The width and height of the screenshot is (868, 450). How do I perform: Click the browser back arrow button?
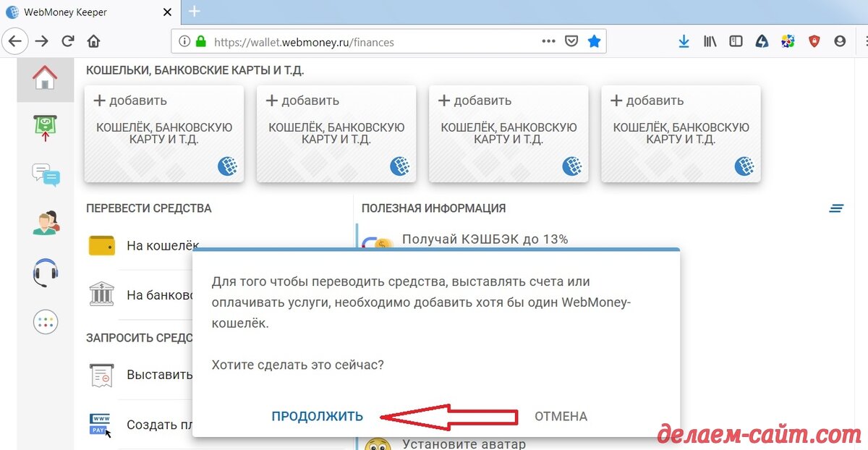16,41
